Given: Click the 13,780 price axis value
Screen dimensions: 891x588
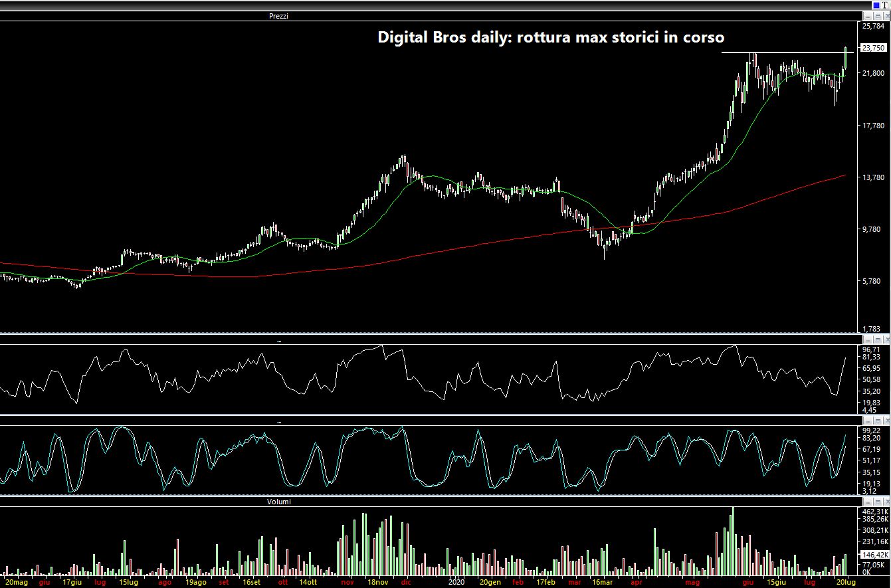Looking at the screenshot, I should (x=874, y=177).
